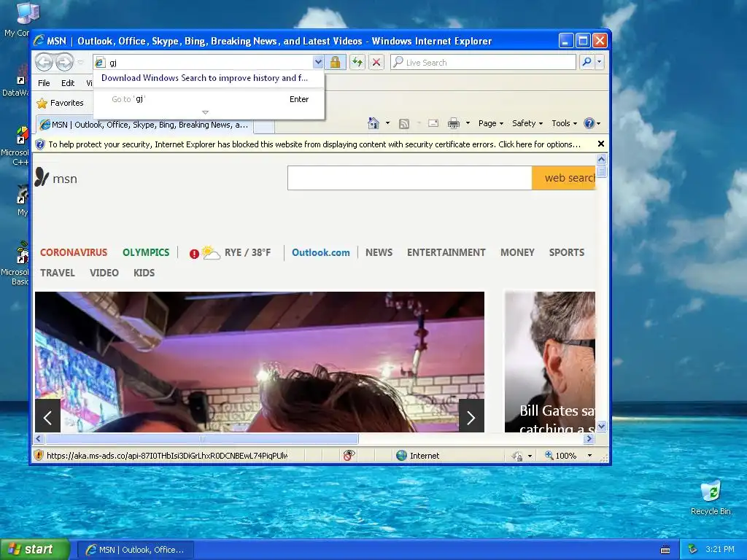Expand the address bar dropdown arrow
This screenshot has height=560, width=747.
tap(318, 62)
